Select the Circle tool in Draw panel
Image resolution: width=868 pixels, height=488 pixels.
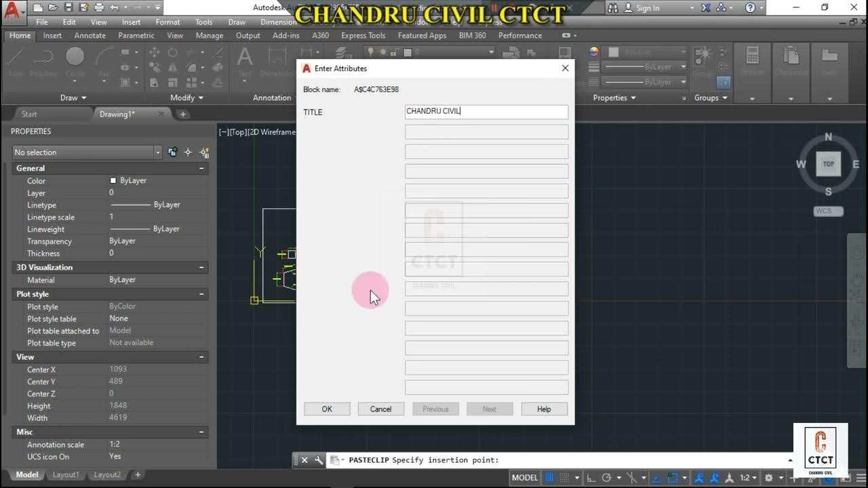tap(75, 61)
